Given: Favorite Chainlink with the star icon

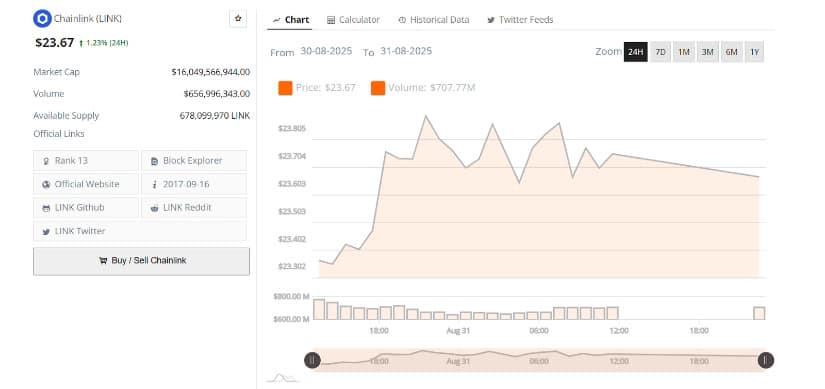Looking at the screenshot, I should click(x=238, y=18).
